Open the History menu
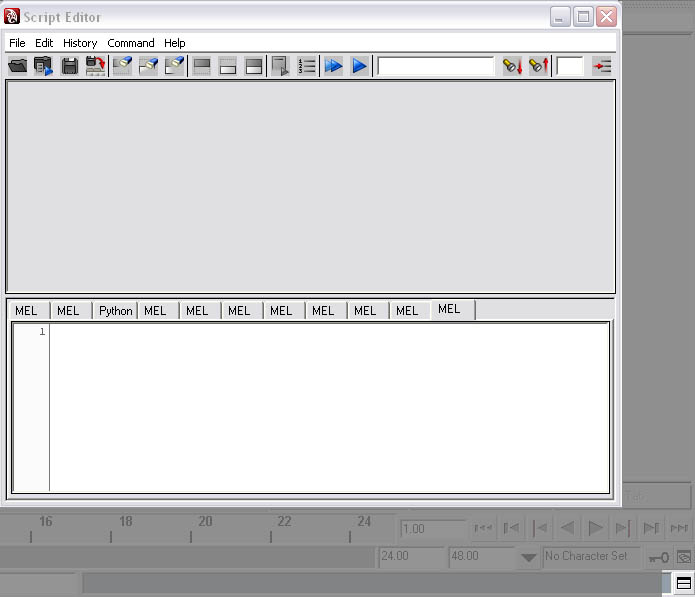Image resolution: width=695 pixels, height=597 pixels. [x=80, y=43]
